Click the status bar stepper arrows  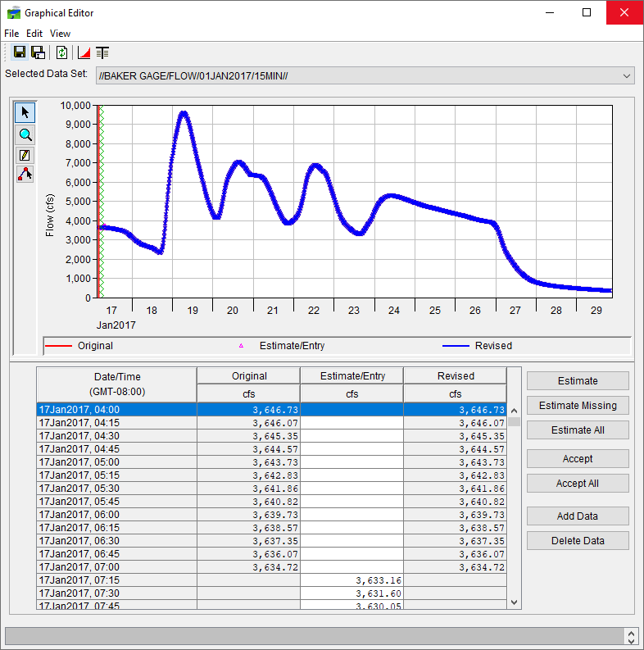(631, 637)
